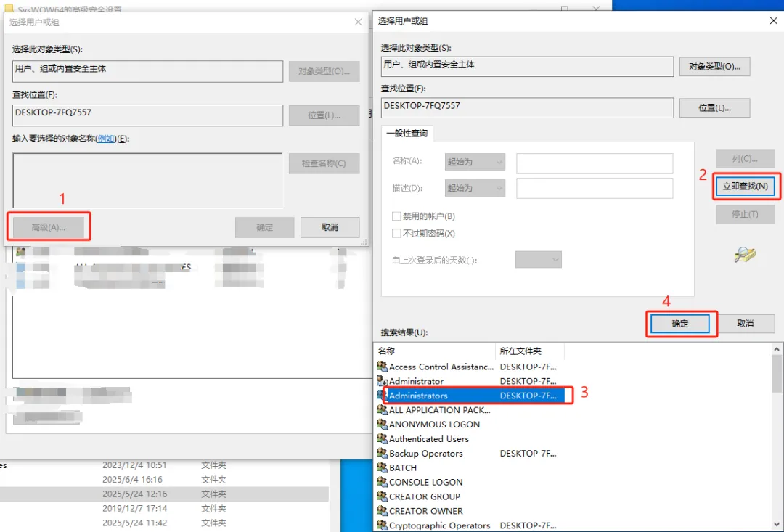The width and height of the screenshot is (784, 532).
Task: Click the search results scrollbar thumb
Action: pos(777,374)
